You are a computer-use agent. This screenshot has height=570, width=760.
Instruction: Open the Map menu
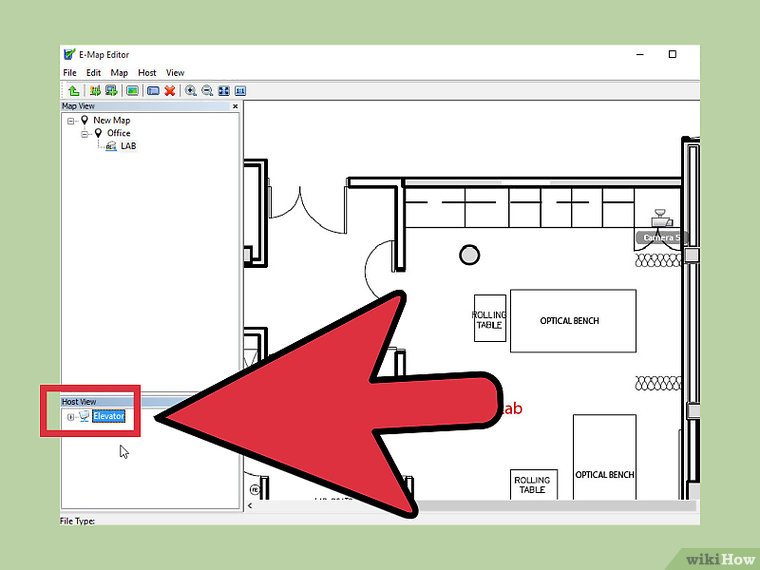tap(119, 73)
